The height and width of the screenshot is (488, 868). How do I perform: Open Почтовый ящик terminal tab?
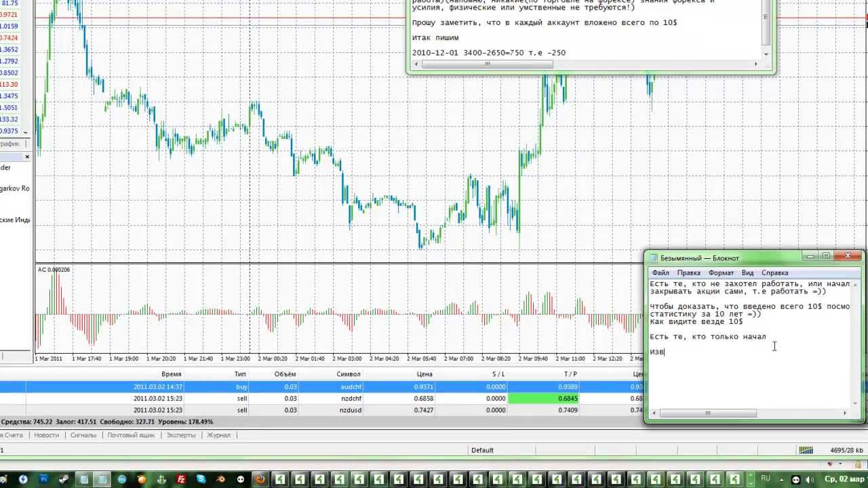[131, 435]
